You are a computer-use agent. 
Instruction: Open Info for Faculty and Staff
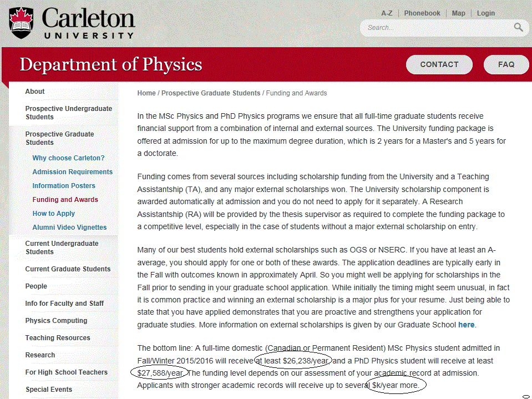tap(64, 304)
